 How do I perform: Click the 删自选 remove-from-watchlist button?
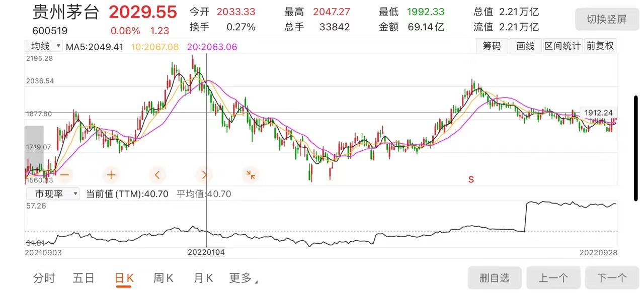[495, 278]
